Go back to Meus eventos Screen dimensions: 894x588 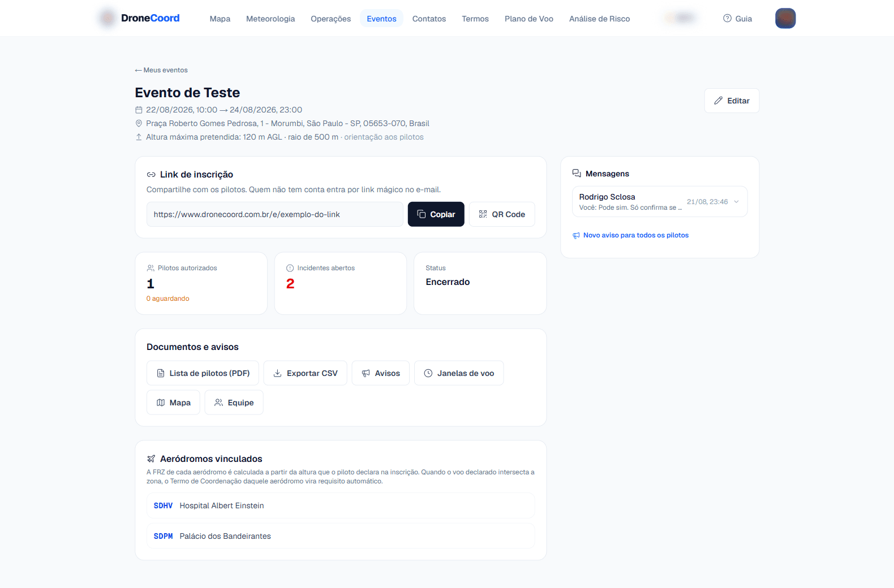click(x=161, y=70)
